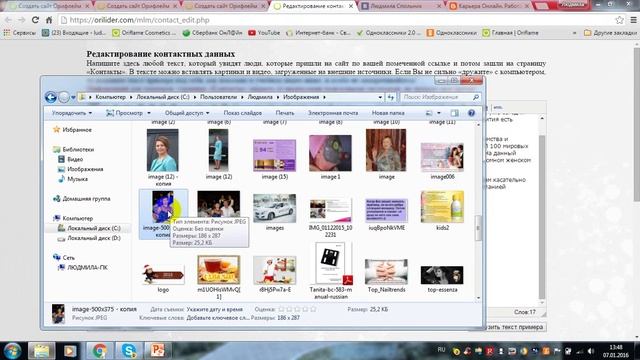Select Библиотеки in the navigation pane

78,149
